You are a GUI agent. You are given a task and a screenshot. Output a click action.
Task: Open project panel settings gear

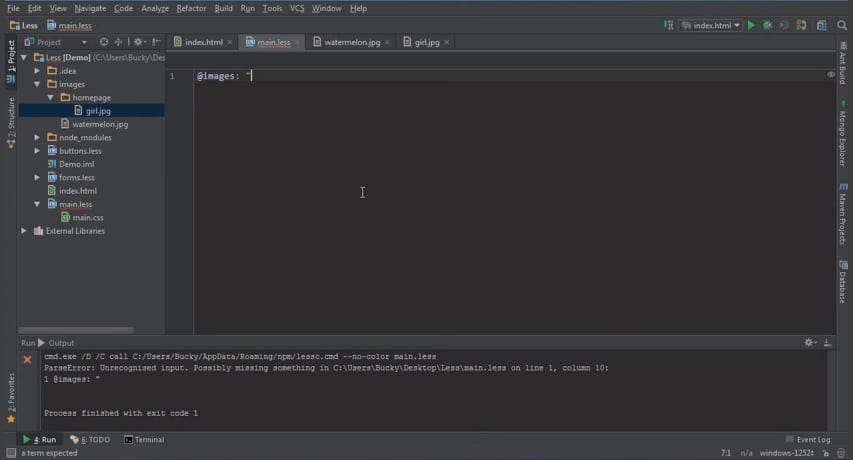138,42
